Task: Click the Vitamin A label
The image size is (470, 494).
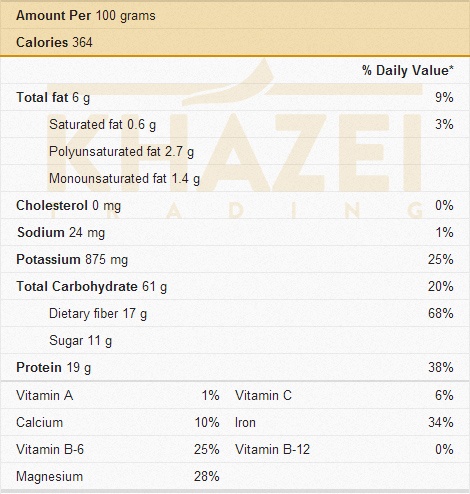Action: point(45,395)
